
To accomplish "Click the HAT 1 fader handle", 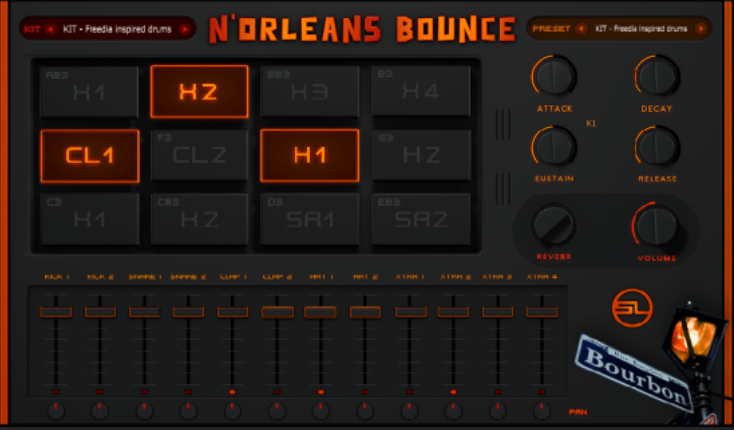I will click(x=321, y=312).
